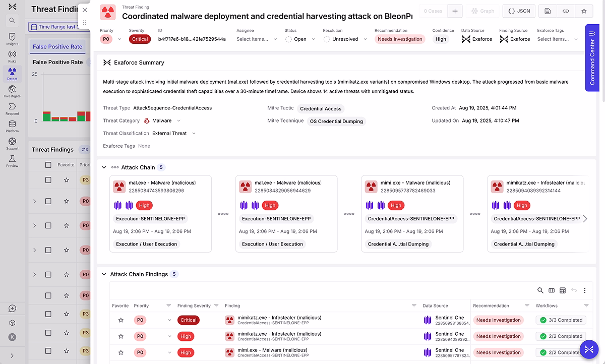605x364 pixels.
Task: Check the first P3 finding row checkbox
Action: (x=48, y=180)
